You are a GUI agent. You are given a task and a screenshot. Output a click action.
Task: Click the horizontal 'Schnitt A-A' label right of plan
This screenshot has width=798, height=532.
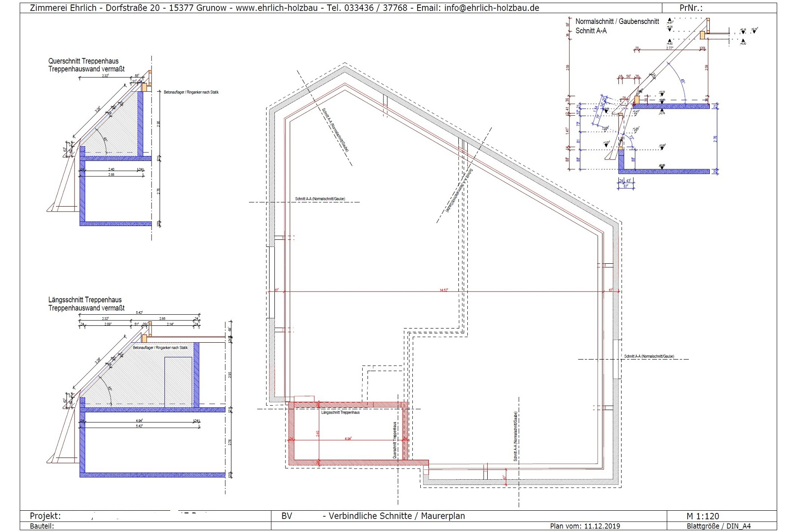649,356
